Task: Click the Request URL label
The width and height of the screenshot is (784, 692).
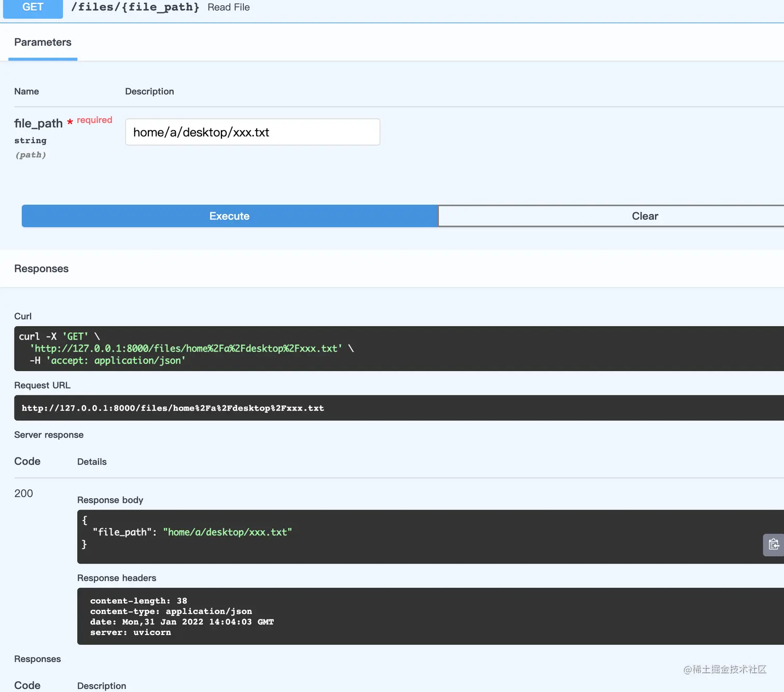Action: click(42, 385)
